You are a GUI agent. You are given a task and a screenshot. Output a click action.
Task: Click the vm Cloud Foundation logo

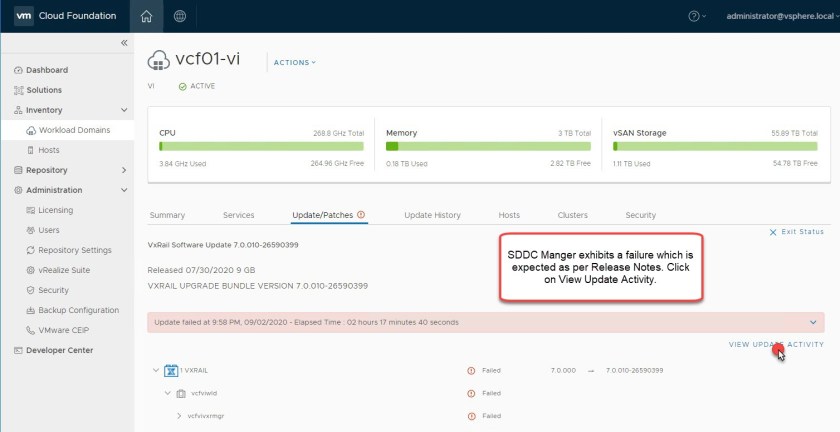tap(65, 16)
